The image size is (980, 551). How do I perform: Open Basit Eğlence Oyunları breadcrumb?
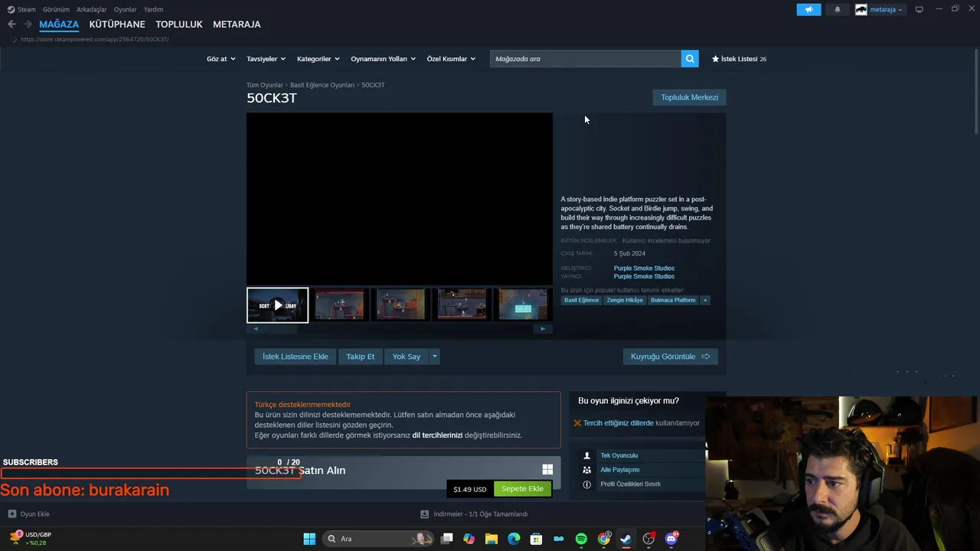click(x=322, y=85)
